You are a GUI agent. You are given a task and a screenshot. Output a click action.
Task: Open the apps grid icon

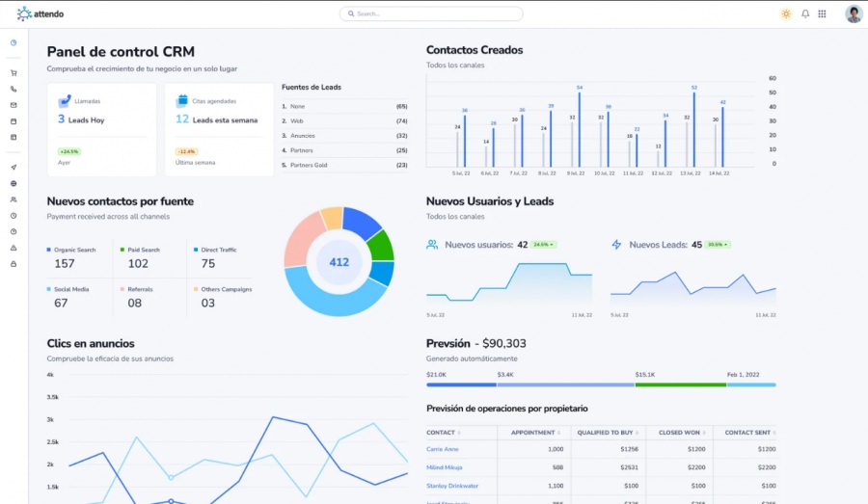822,13
